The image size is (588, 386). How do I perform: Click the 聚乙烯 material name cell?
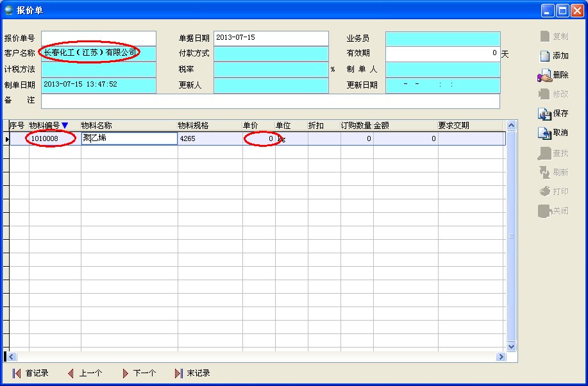coord(129,138)
